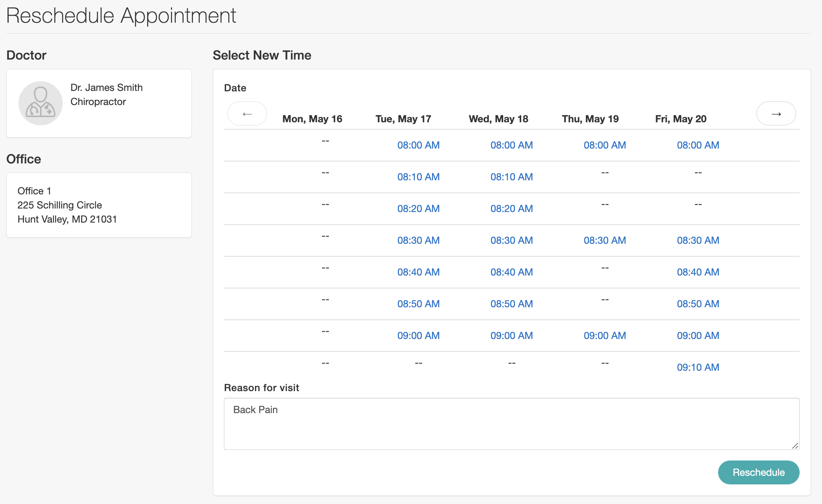Click the Reschedule Appointment page title
The width and height of the screenshot is (822, 504).
click(x=121, y=16)
